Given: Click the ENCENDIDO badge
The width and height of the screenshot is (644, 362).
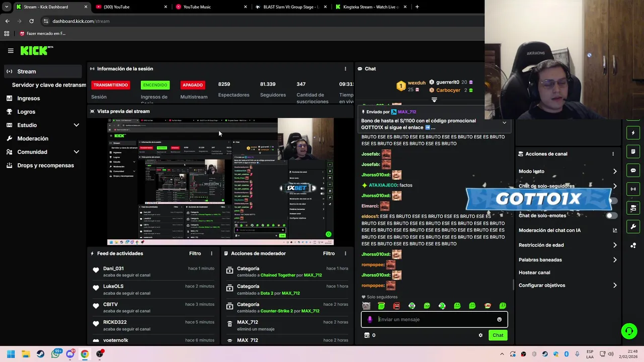Looking at the screenshot, I should point(155,85).
